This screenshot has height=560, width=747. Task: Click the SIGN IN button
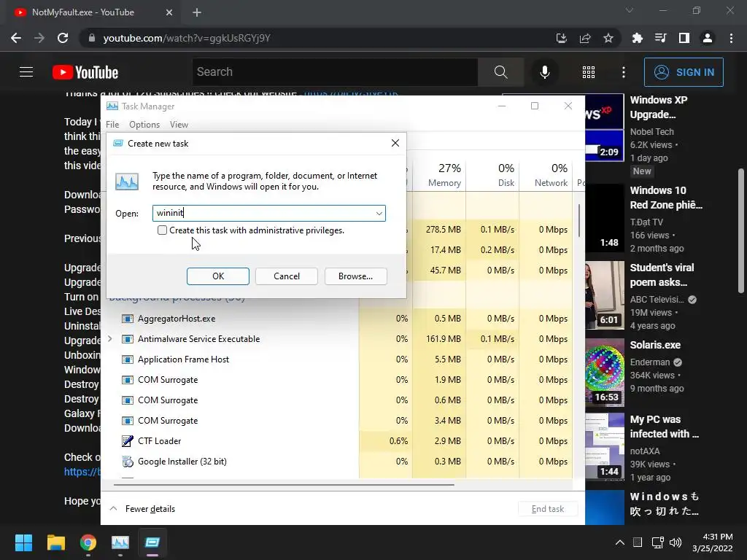684,72
